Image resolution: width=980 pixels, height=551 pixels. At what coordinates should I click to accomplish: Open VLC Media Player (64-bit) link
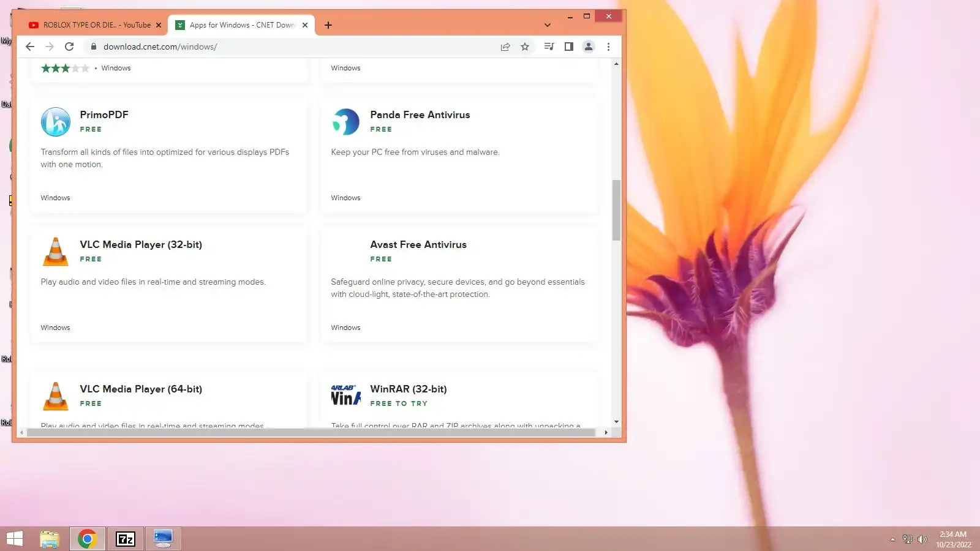pyautogui.click(x=141, y=389)
